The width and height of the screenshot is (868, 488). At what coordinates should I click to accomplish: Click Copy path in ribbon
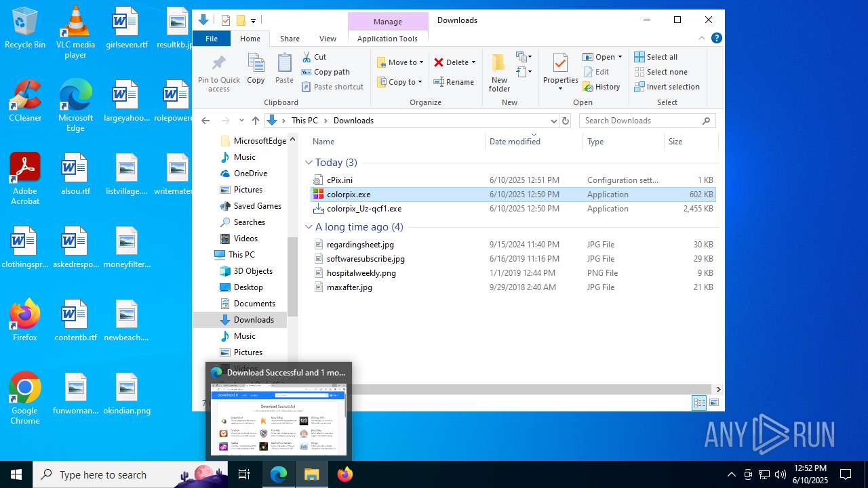tap(325, 72)
